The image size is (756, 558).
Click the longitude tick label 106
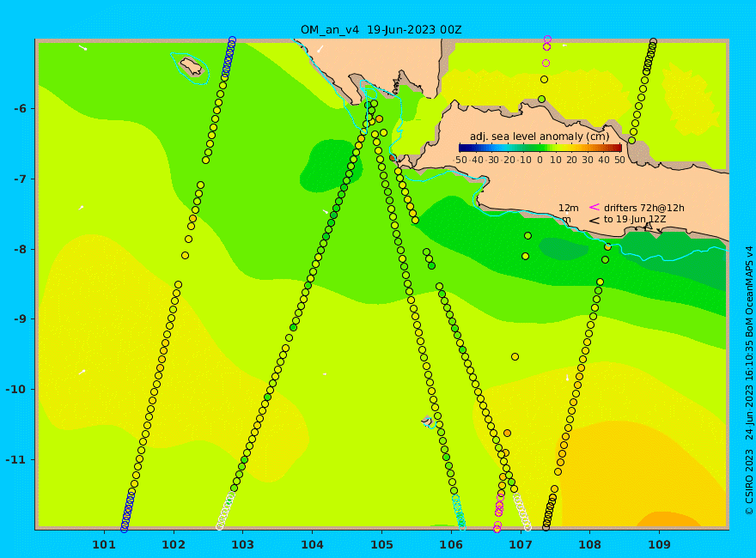coord(451,545)
